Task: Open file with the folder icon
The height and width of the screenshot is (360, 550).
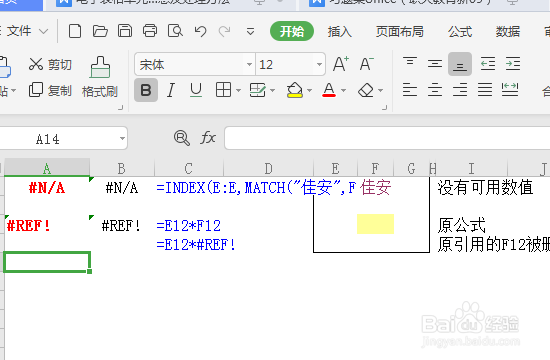Action: click(100, 31)
